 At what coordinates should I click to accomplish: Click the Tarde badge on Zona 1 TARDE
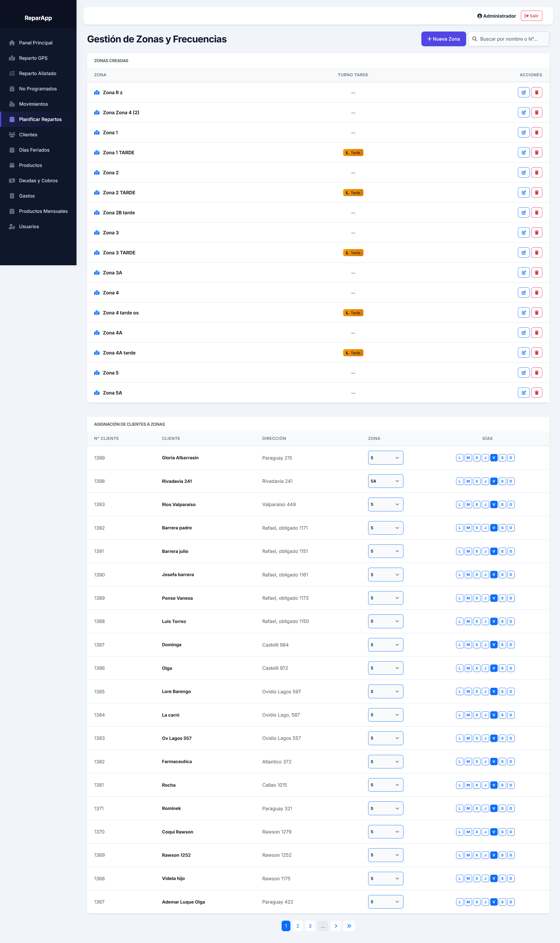[x=353, y=153]
